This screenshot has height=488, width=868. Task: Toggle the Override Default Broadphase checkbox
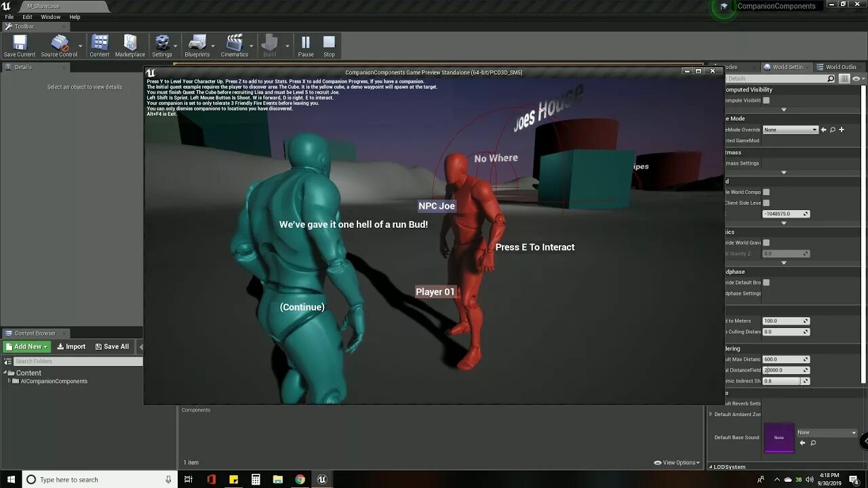coord(766,283)
